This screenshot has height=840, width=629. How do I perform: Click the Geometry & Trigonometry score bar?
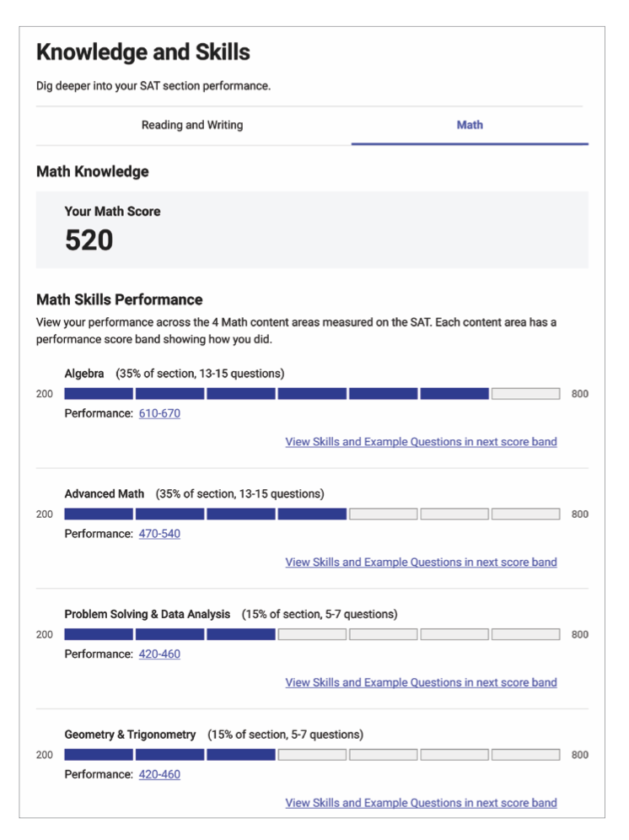(x=312, y=755)
